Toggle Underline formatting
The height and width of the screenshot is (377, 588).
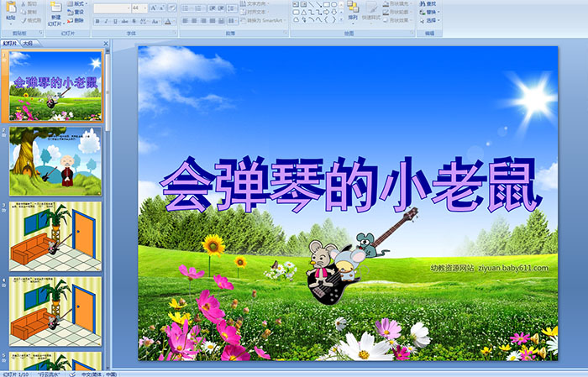pyautogui.click(x=115, y=21)
